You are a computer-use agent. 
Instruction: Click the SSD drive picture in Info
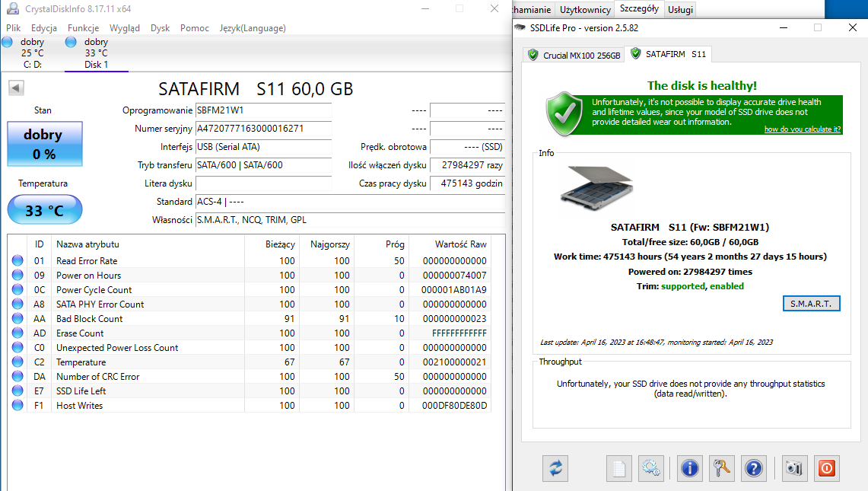(596, 187)
